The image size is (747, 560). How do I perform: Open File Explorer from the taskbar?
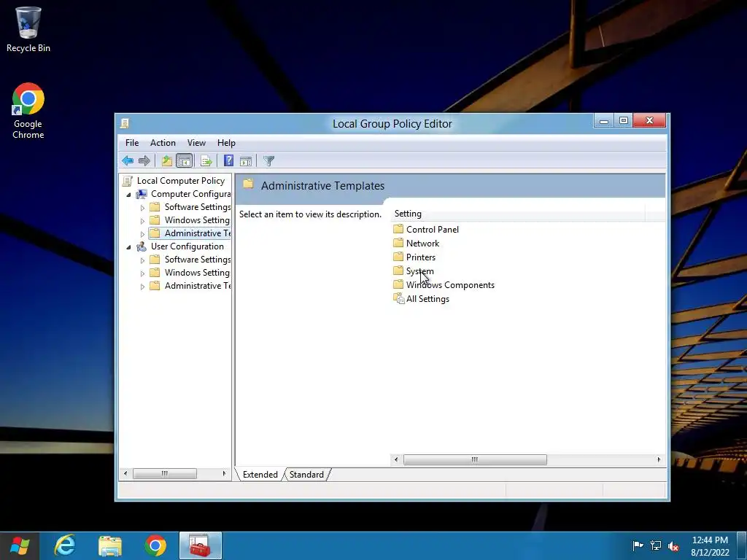pyautogui.click(x=110, y=545)
